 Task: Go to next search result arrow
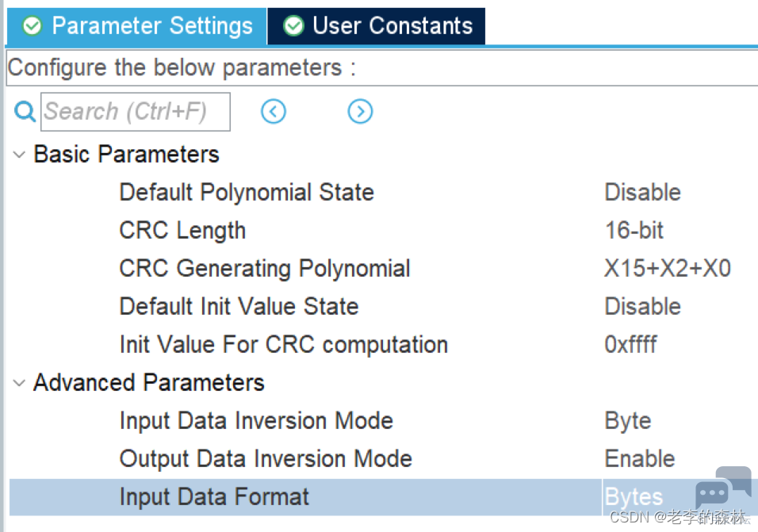pyautogui.click(x=360, y=112)
